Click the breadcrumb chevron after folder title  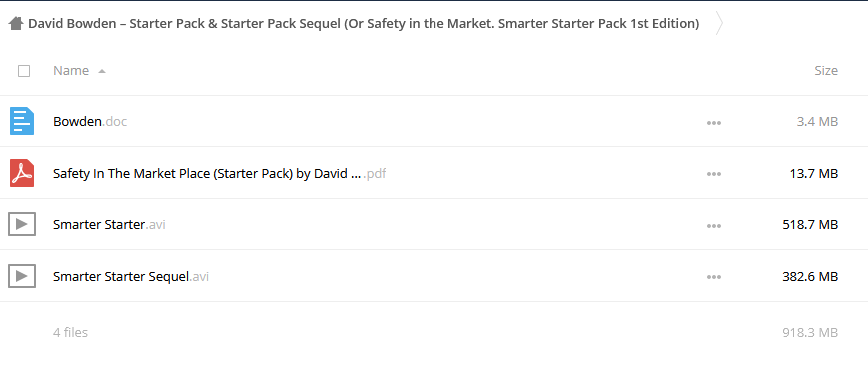[x=719, y=23]
